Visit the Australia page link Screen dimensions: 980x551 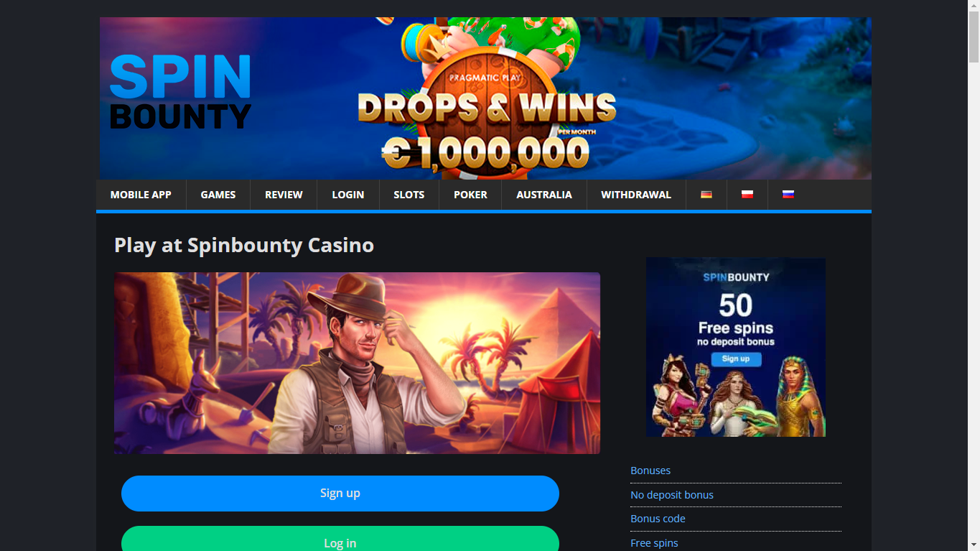pos(544,195)
